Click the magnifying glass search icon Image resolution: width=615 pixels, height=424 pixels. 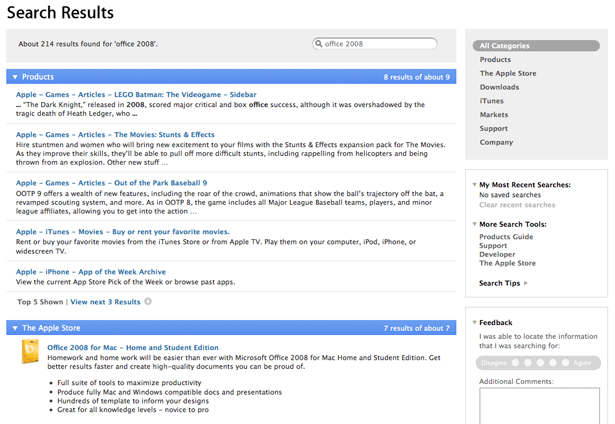tap(318, 44)
